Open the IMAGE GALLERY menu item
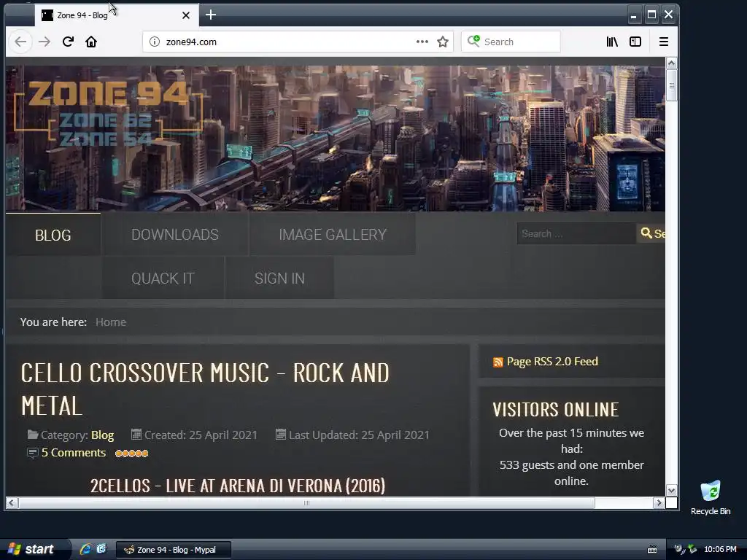This screenshot has height=560, width=747. tap(333, 235)
